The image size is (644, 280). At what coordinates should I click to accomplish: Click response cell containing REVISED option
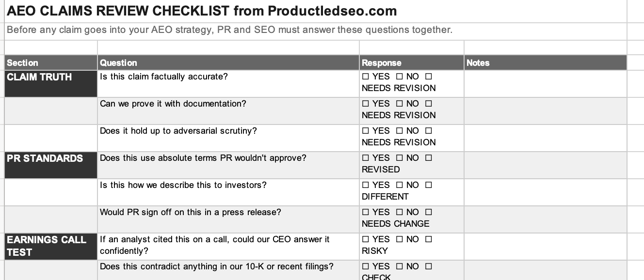pos(412,165)
